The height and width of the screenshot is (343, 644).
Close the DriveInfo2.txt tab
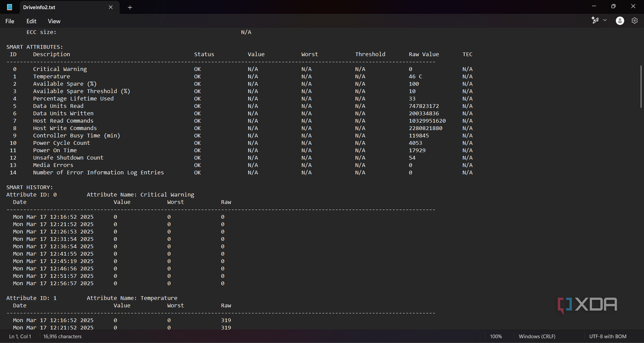click(111, 7)
